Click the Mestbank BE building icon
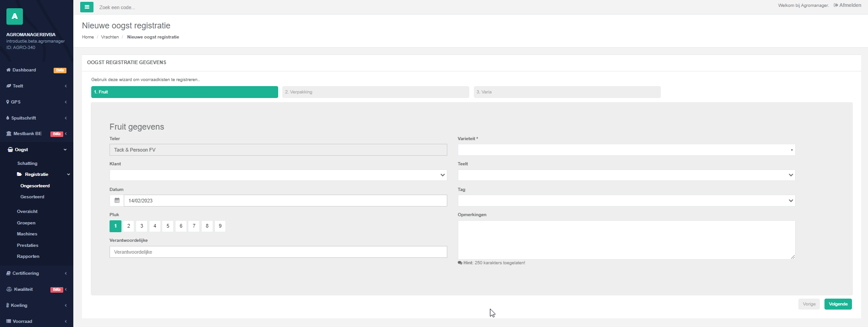Image resolution: width=868 pixels, height=327 pixels. 9,134
